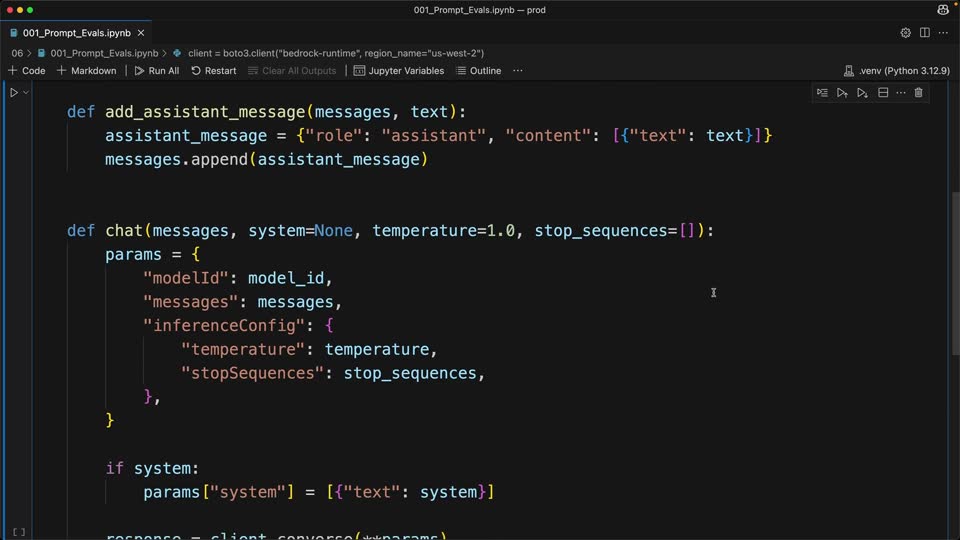
Task: Switch to the 001_Prompt_Evals.ipynb tab
Action: [77, 33]
